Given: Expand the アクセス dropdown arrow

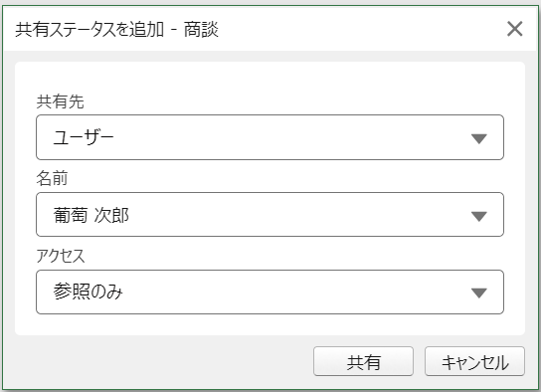Looking at the screenshot, I should tap(479, 293).
